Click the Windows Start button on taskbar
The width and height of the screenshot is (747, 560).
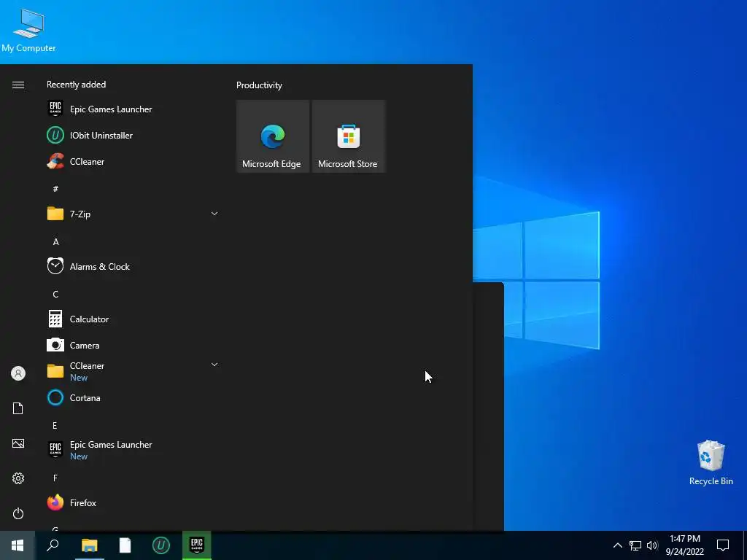point(18,545)
